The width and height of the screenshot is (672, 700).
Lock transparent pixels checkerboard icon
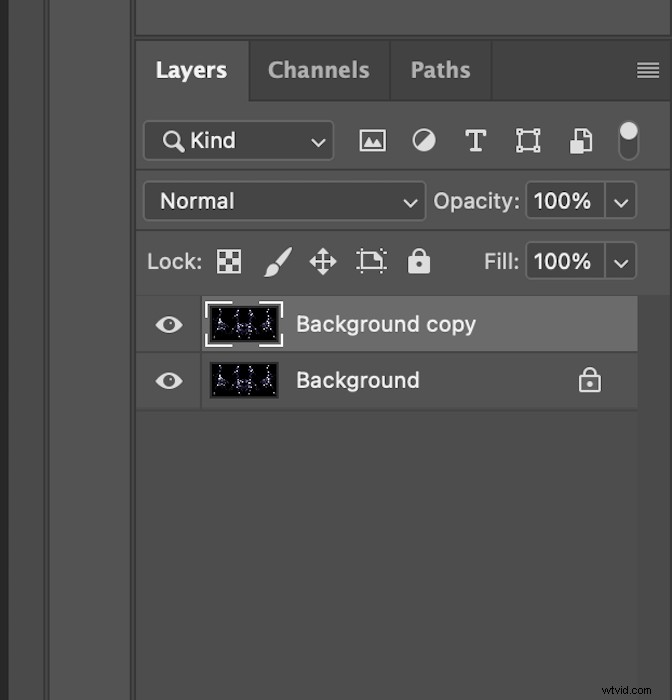click(229, 261)
